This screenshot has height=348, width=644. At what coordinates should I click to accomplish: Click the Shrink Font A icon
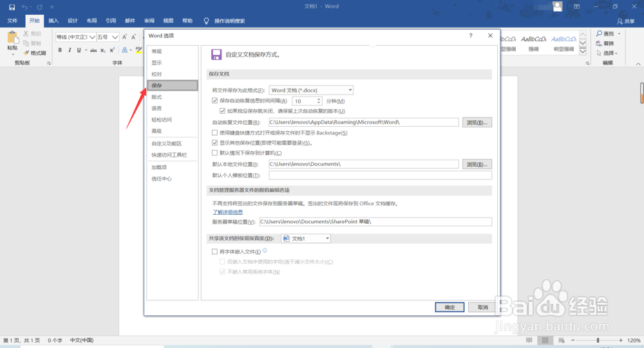133,37
